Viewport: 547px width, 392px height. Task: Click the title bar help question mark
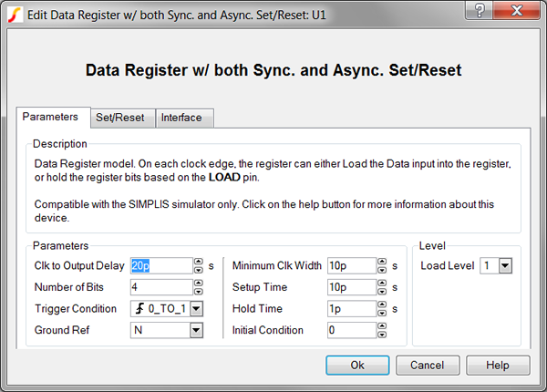[x=480, y=11]
